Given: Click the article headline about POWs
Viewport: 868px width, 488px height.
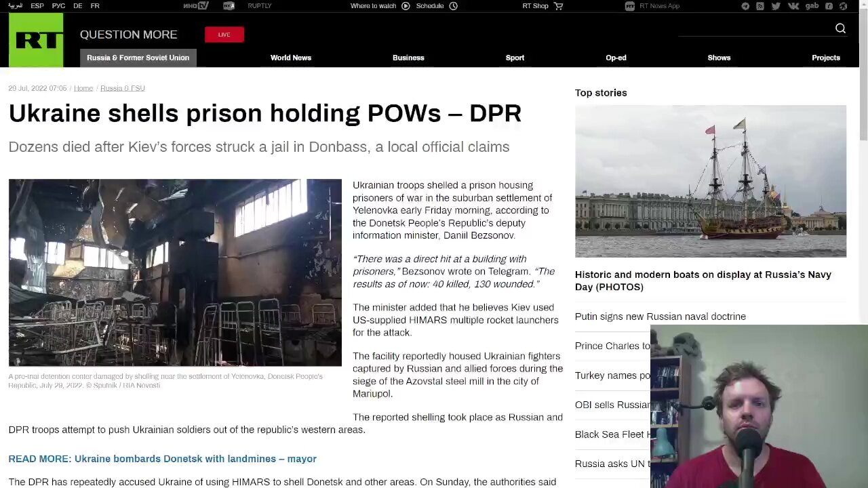Looking at the screenshot, I should (265, 113).
